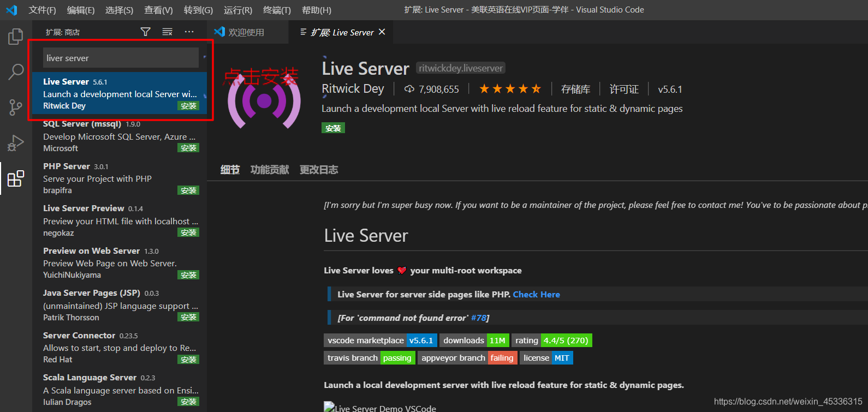Select PHP Server in results list

tap(120, 178)
